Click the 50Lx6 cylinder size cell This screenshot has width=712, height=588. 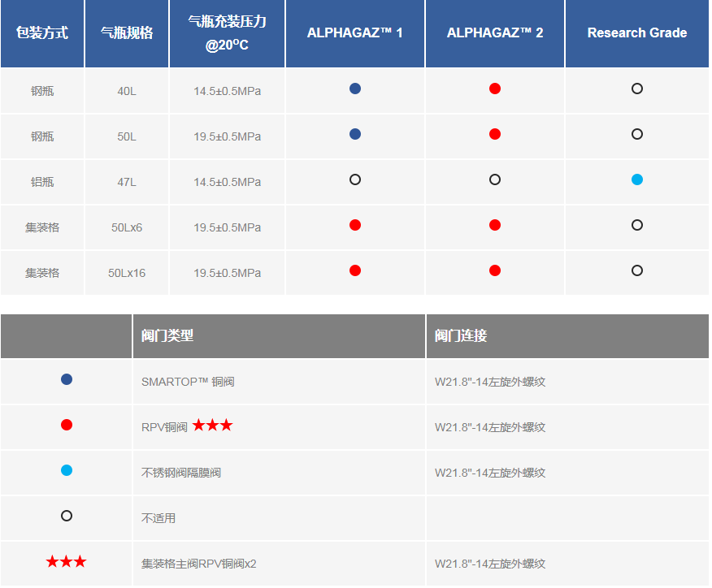click(127, 227)
